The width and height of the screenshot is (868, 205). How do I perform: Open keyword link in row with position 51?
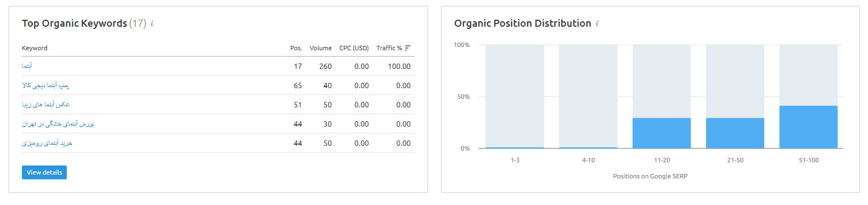pos(45,105)
